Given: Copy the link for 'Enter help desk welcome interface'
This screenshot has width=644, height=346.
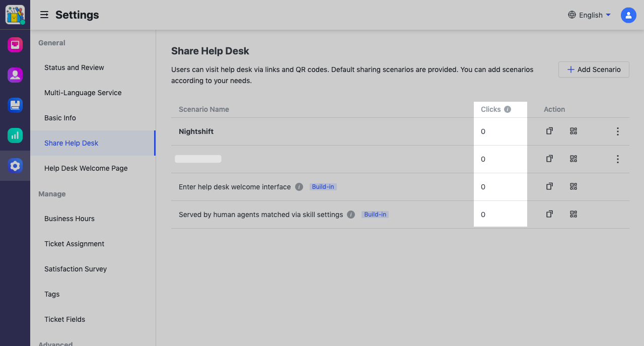Looking at the screenshot, I should (549, 186).
